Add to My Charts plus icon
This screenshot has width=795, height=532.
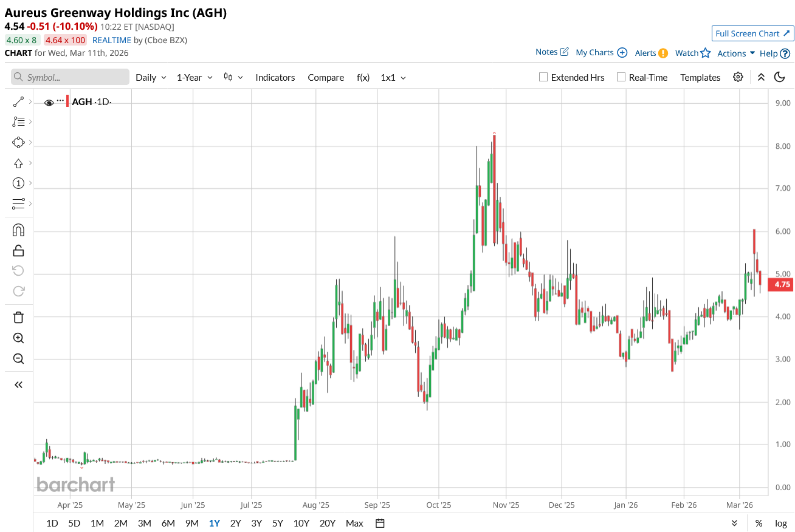point(622,53)
